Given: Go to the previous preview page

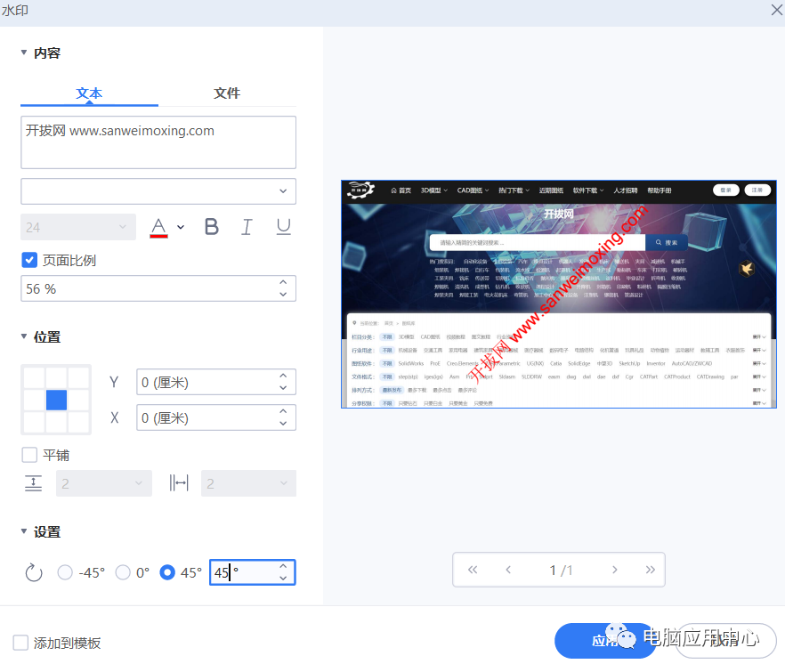Looking at the screenshot, I should click(x=508, y=570).
